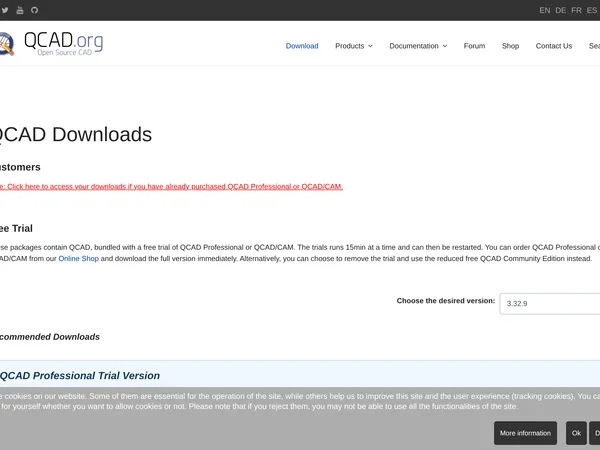Image resolution: width=600 pixels, height=450 pixels.
Task: Open the Shop page
Action: [510, 46]
